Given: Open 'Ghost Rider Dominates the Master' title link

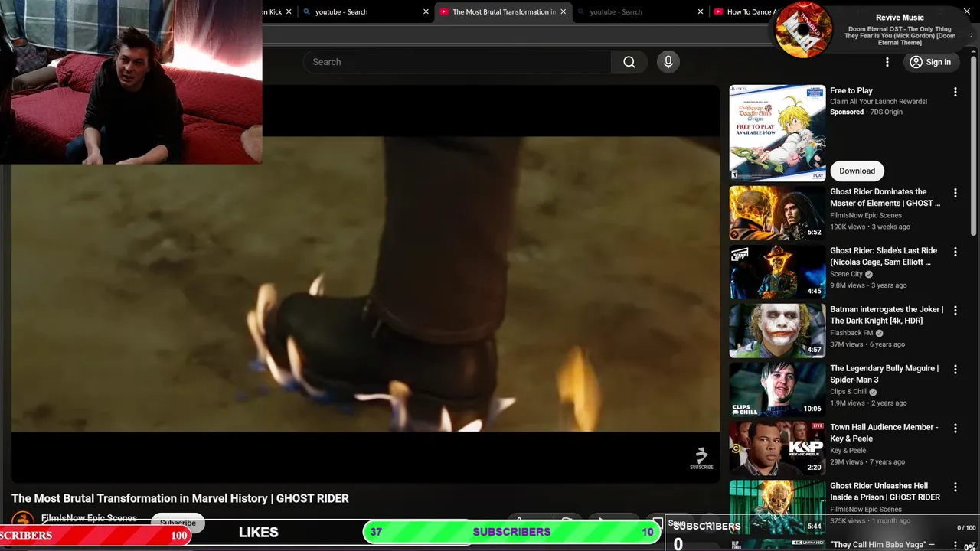Looking at the screenshot, I should point(885,197).
